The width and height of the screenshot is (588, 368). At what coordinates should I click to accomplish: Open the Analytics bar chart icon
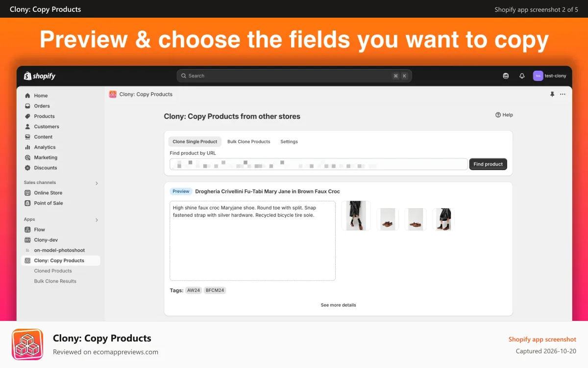(28, 147)
